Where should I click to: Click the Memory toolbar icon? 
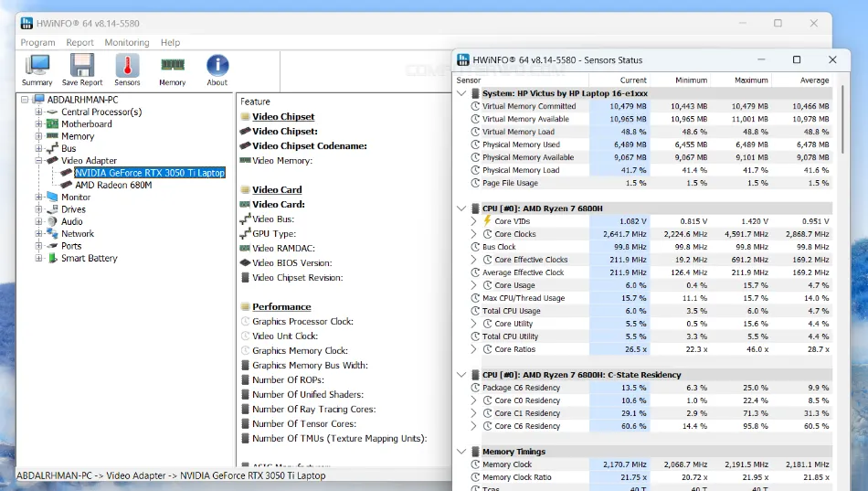[x=172, y=69]
